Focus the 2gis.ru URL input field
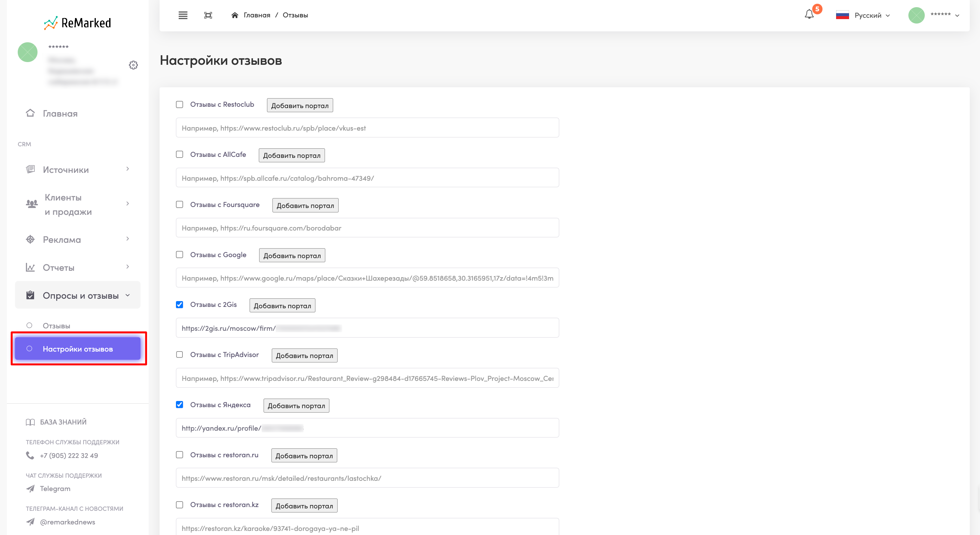 (367, 328)
